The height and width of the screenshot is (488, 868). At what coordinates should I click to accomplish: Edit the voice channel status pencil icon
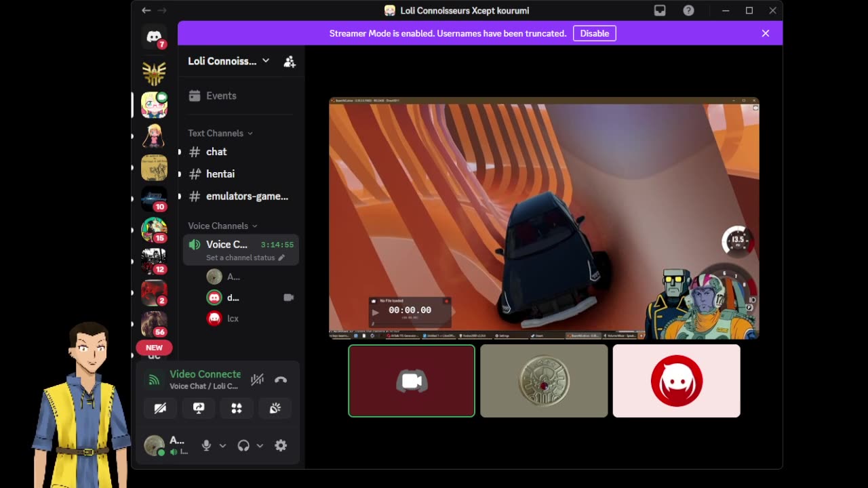pos(281,258)
